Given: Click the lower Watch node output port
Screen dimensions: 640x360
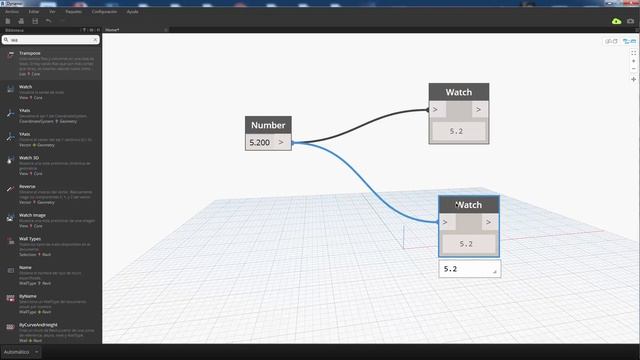Looking at the screenshot, I should click(489, 222).
